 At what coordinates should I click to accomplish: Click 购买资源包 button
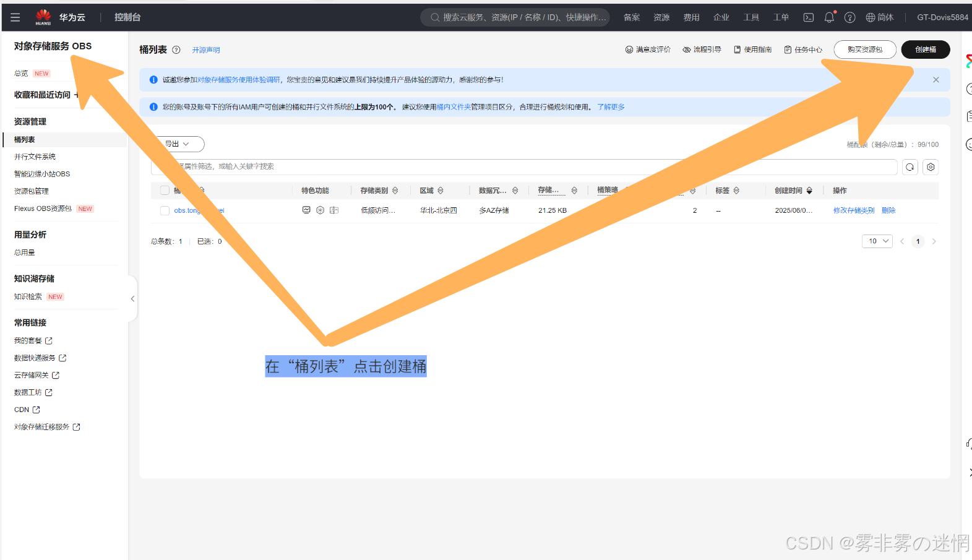tap(865, 50)
